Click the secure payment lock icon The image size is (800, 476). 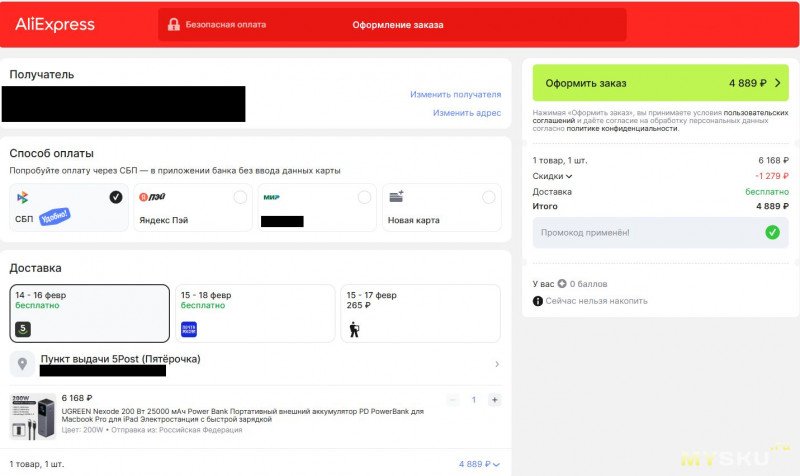click(x=174, y=25)
